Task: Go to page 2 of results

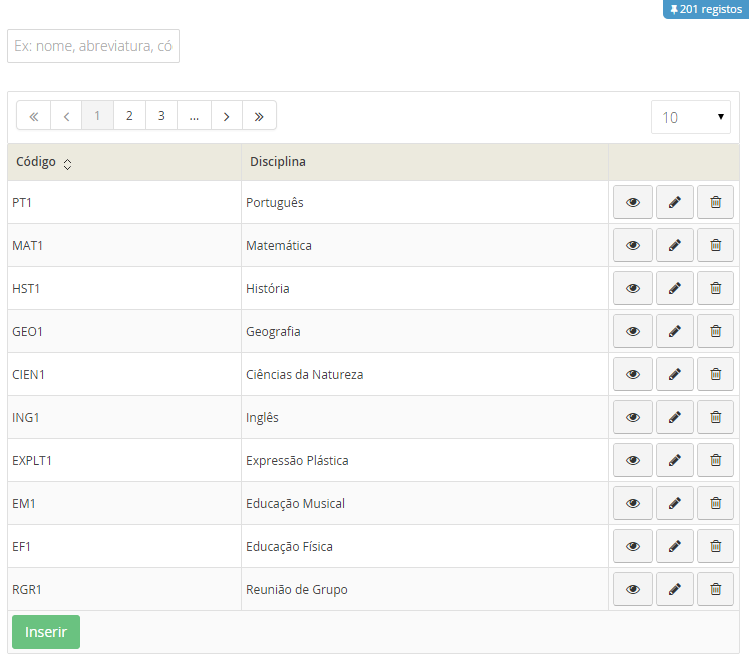Action: (x=129, y=116)
